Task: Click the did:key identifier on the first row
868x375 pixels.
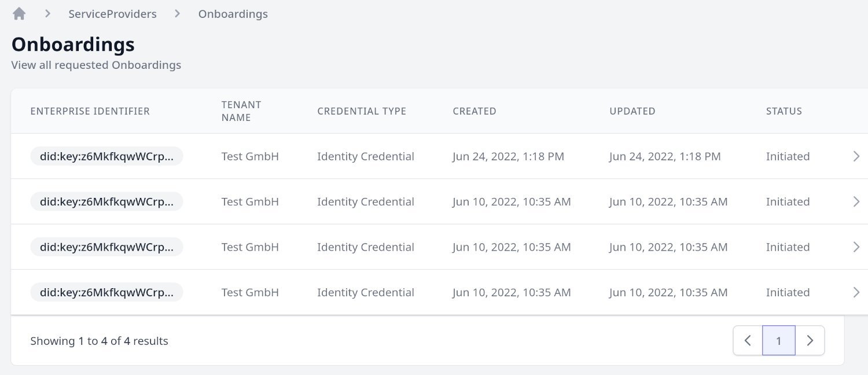Action: click(x=106, y=156)
